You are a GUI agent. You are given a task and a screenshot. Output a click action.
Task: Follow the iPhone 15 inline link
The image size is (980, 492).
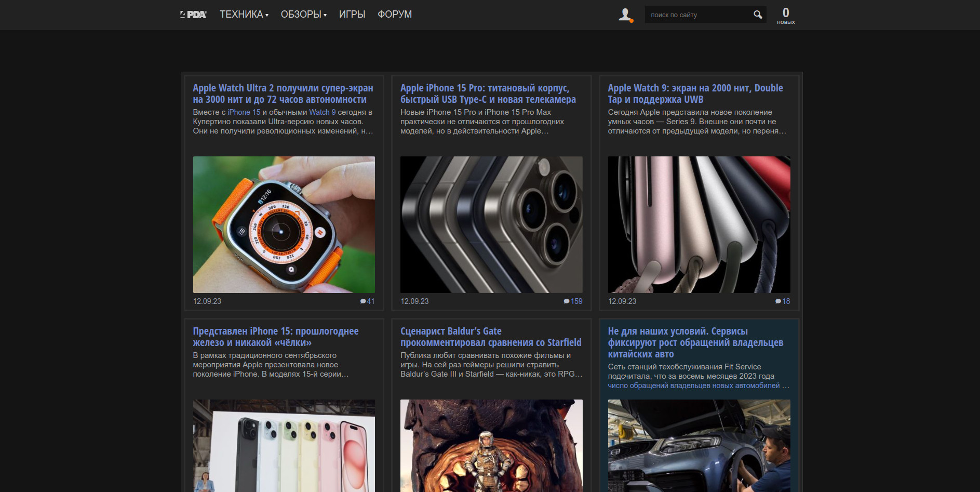[244, 112]
